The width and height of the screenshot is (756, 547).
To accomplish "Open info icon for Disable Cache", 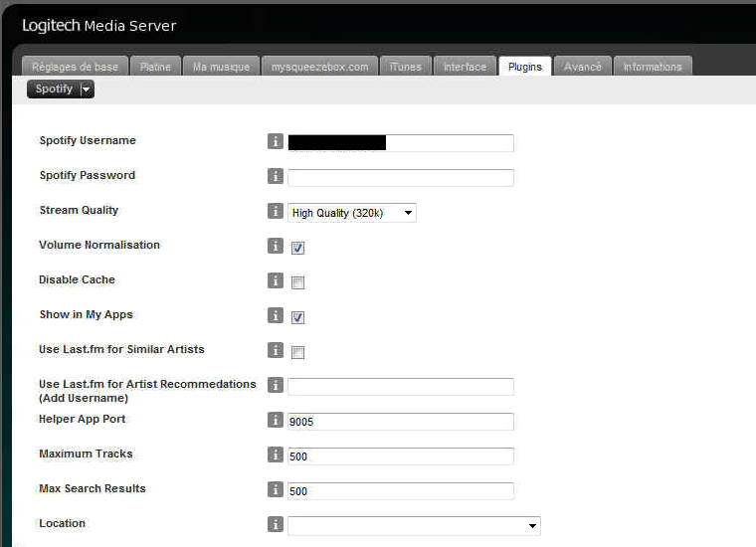I will coord(276,280).
